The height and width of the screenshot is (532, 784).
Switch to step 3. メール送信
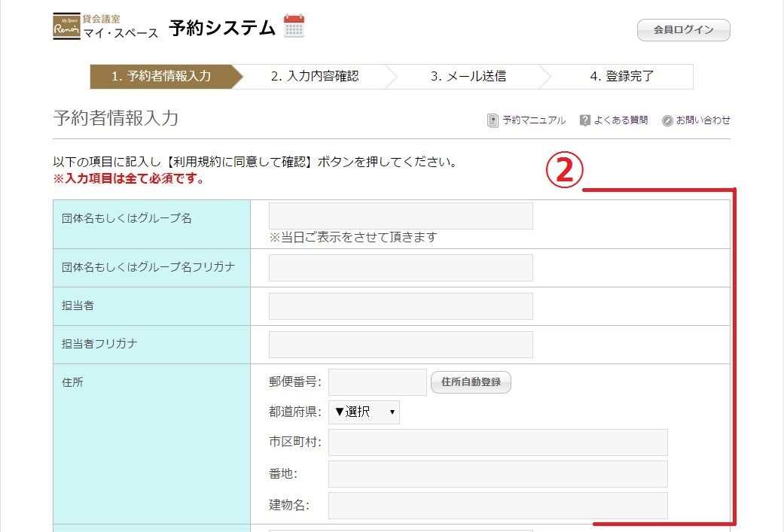click(x=468, y=76)
